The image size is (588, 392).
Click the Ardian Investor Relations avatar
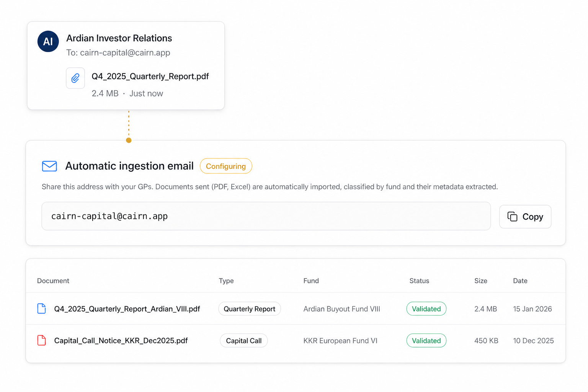pyautogui.click(x=48, y=41)
